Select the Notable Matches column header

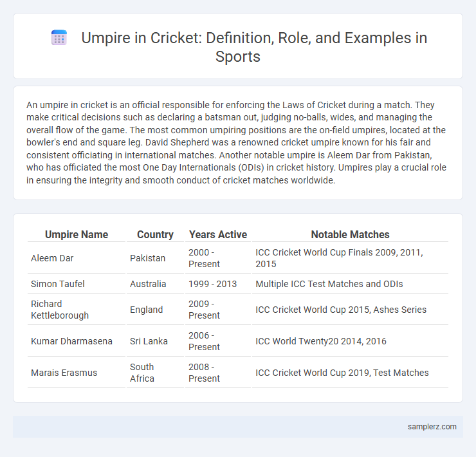350,234
